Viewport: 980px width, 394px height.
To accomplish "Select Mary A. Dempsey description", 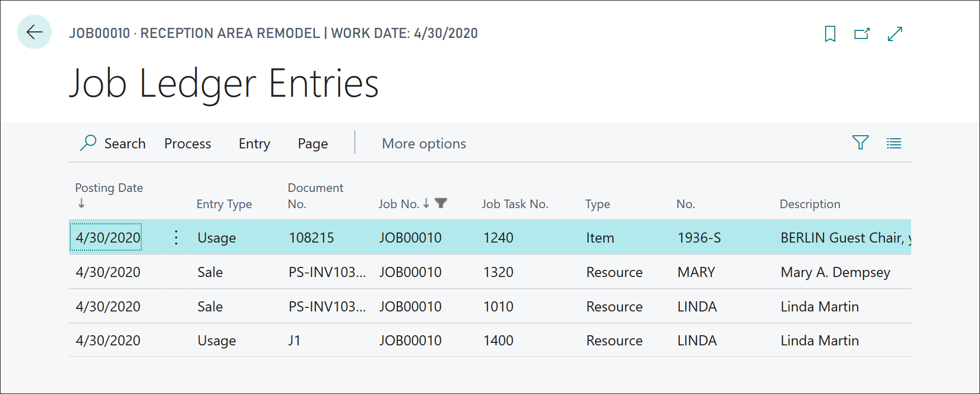I will pos(835,272).
